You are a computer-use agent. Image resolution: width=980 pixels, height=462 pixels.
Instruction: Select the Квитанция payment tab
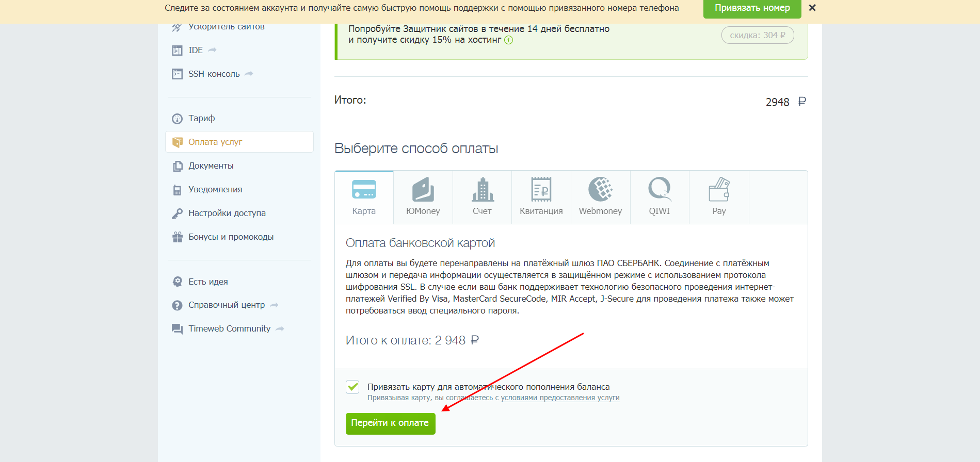pyautogui.click(x=541, y=197)
